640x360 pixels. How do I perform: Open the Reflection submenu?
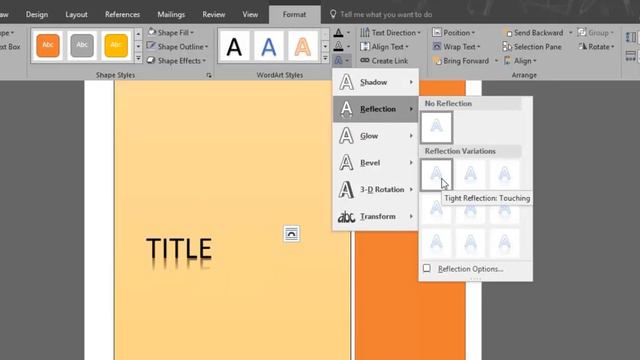pyautogui.click(x=376, y=109)
